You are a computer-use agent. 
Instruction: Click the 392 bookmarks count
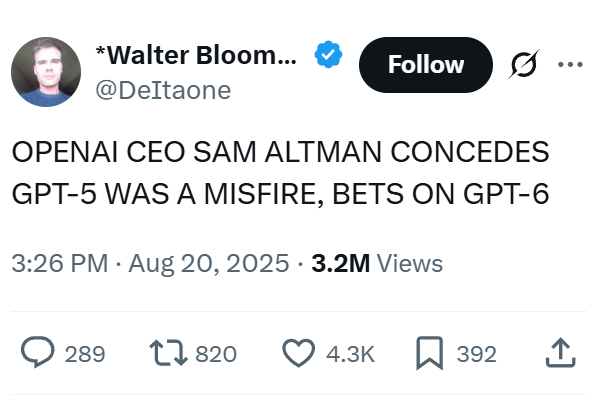pos(476,353)
